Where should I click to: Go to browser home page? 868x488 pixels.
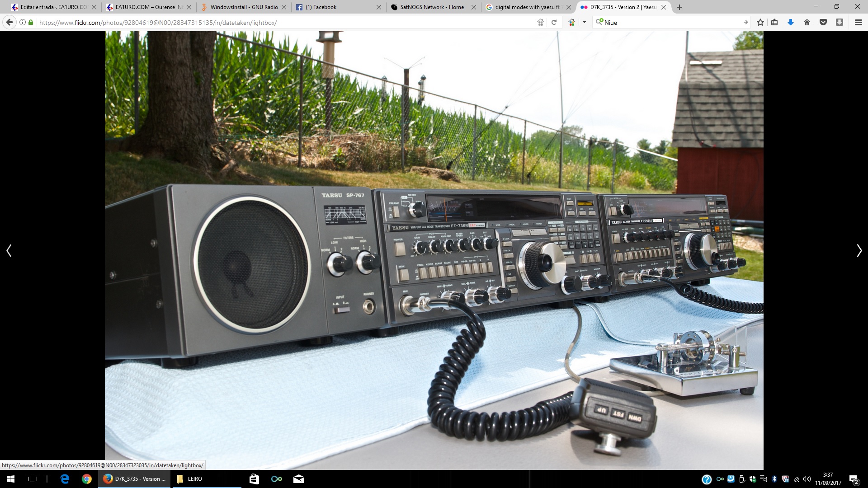807,22
